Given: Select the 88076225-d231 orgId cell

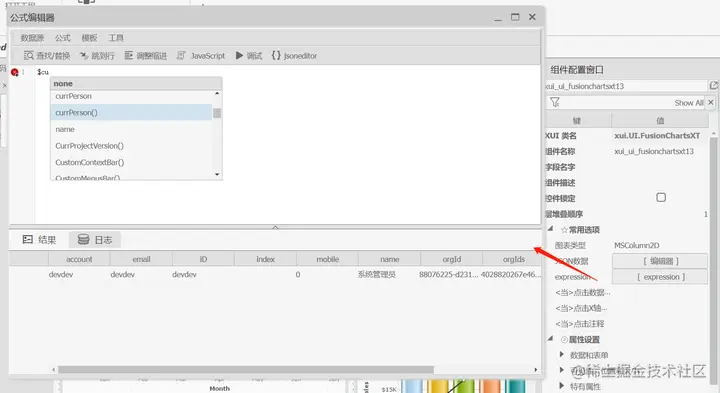Looking at the screenshot, I should click(449, 275).
